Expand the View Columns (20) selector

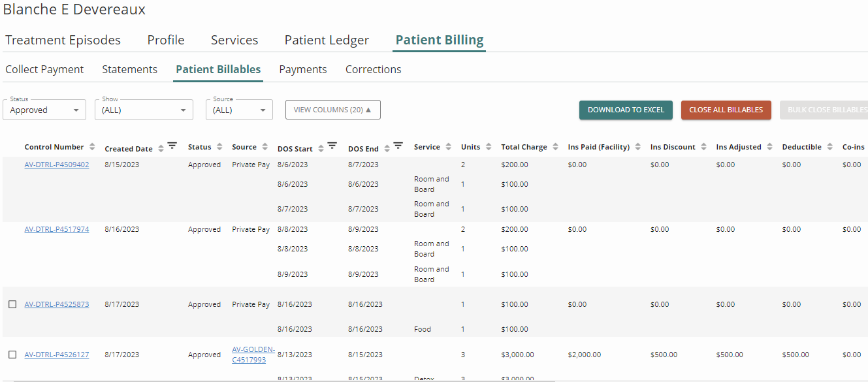click(333, 110)
